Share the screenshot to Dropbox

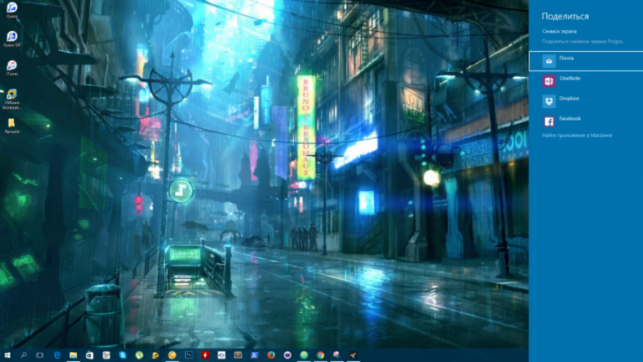pos(586,101)
